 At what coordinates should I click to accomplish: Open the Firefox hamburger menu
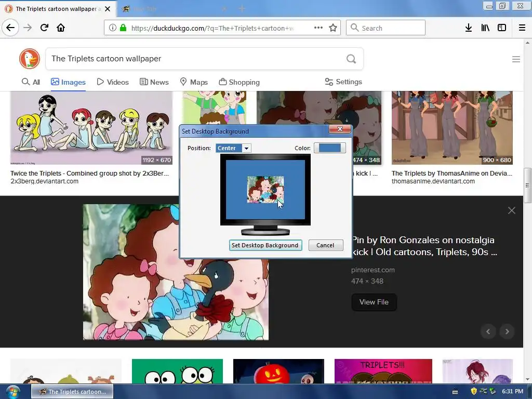tap(522, 28)
